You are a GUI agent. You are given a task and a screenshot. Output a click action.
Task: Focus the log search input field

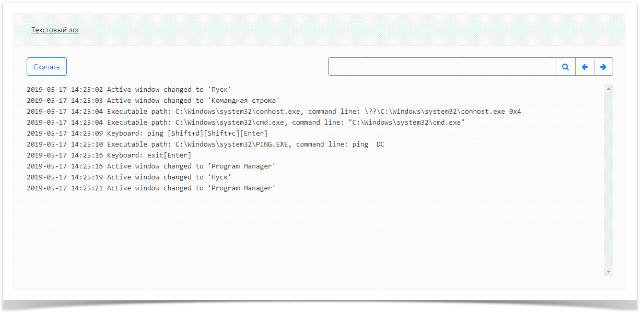441,67
